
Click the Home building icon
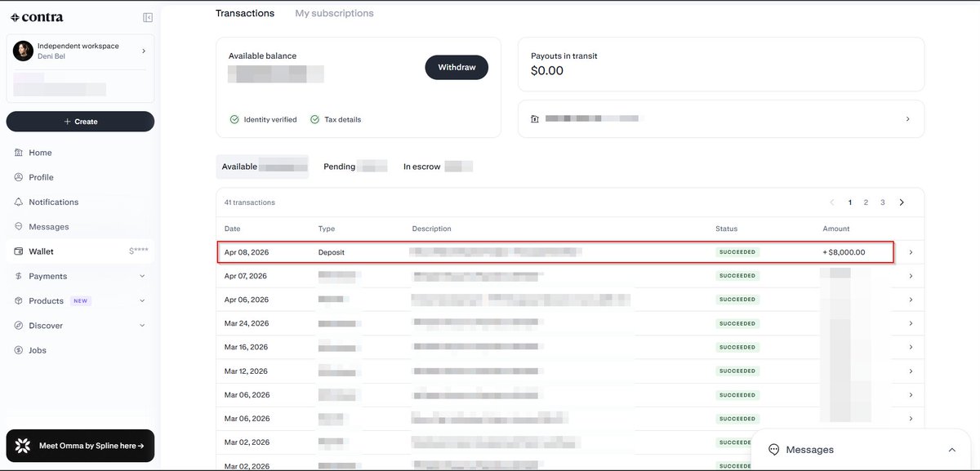click(19, 153)
